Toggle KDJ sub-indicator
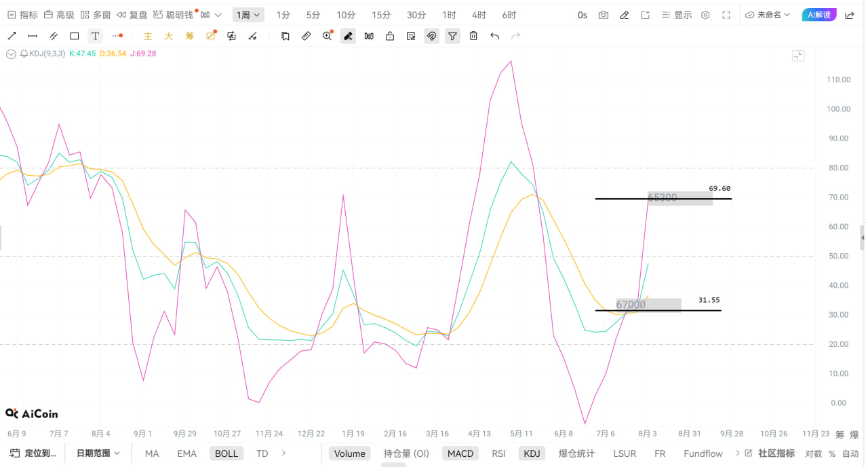Image resolution: width=868 pixels, height=467 pixels. (x=532, y=453)
